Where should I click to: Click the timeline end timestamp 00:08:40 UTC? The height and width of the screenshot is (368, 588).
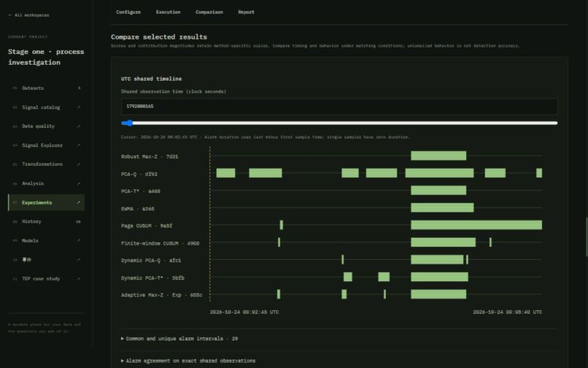[507, 312]
